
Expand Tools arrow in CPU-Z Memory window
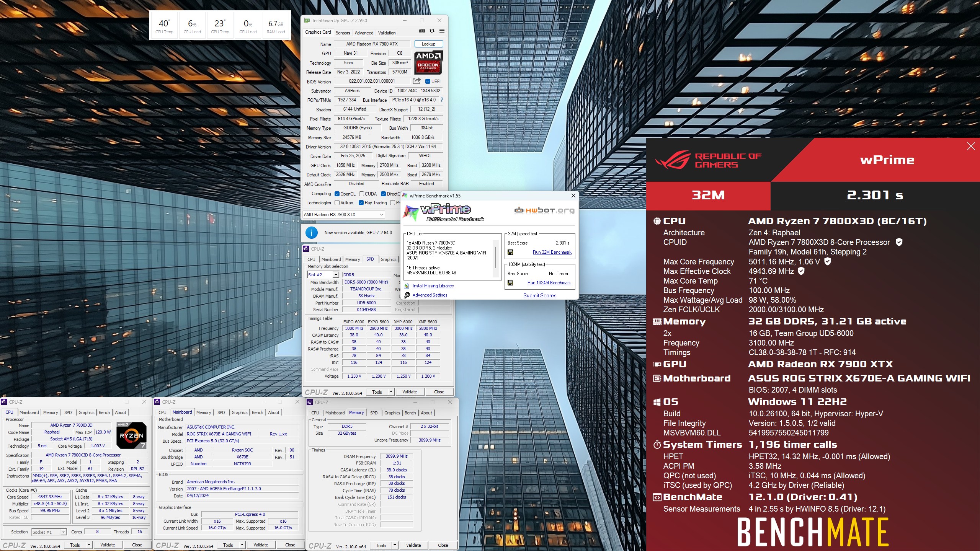(x=395, y=545)
